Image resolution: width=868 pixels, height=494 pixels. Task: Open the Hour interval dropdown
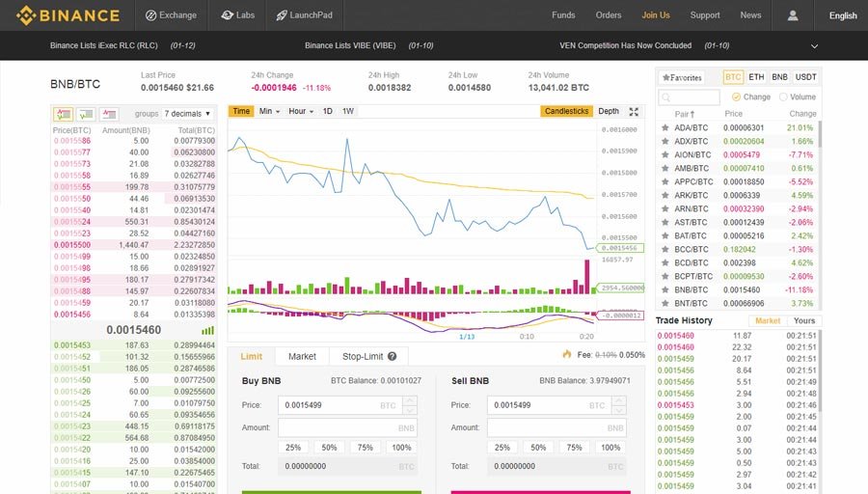[x=301, y=111]
